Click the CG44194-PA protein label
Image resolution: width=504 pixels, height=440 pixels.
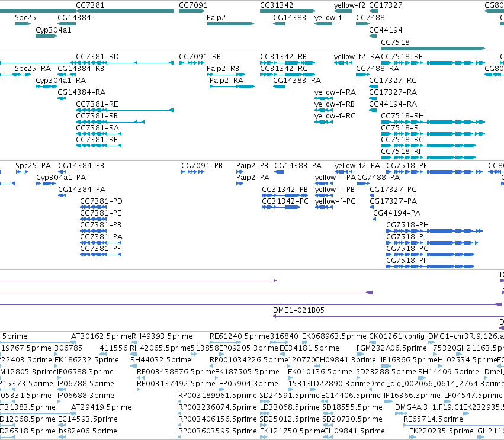tap(397, 213)
